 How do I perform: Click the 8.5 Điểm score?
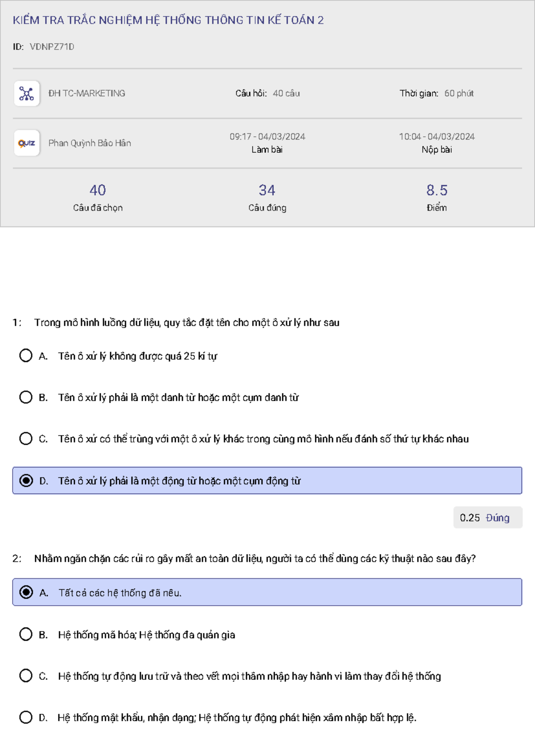coord(436,197)
